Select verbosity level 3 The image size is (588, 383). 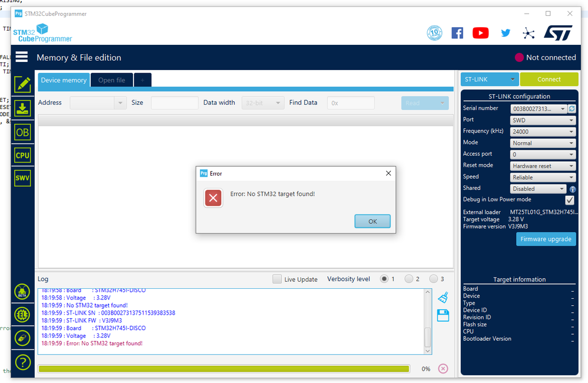434,279
